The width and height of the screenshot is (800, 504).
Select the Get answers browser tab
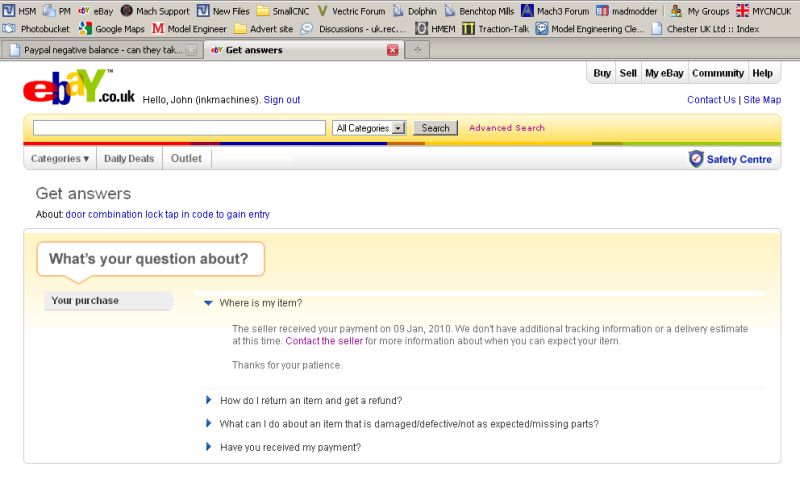[304, 50]
